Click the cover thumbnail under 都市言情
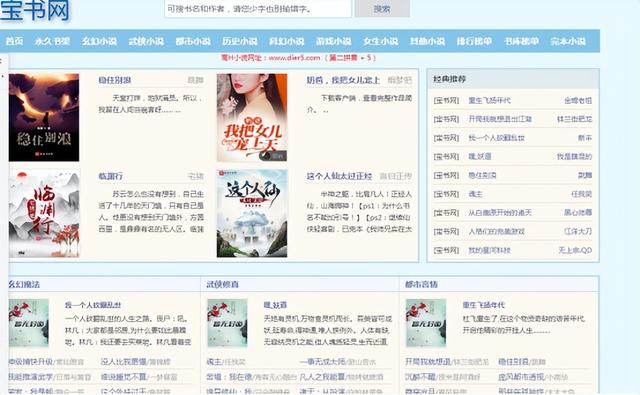 click(426, 323)
